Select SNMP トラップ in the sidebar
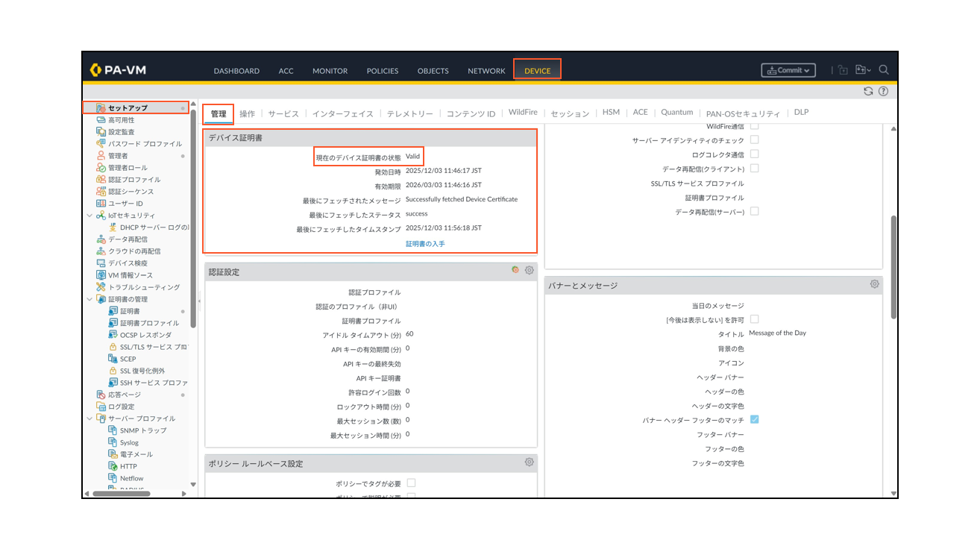 (x=143, y=430)
